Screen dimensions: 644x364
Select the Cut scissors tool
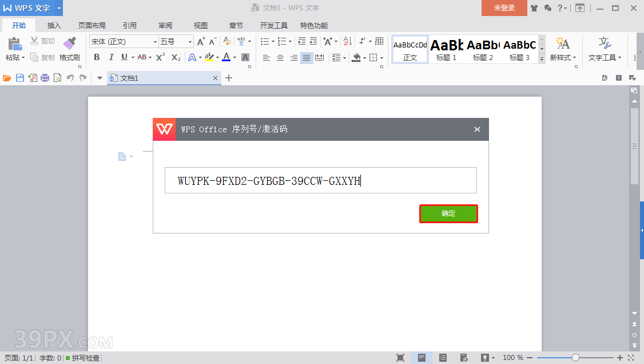pos(34,41)
